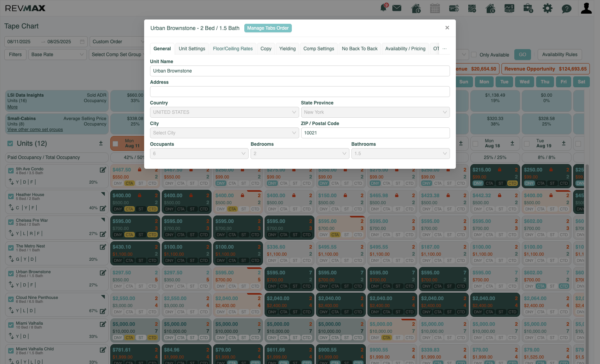Click the Filters button
The width and height of the screenshot is (600, 364).
click(x=16, y=55)
